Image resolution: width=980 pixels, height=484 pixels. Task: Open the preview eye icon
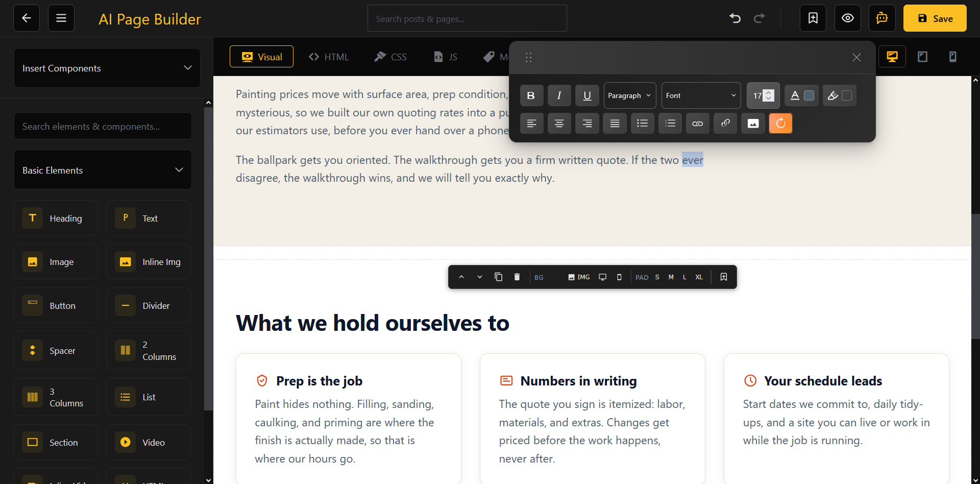pos(848,18)
